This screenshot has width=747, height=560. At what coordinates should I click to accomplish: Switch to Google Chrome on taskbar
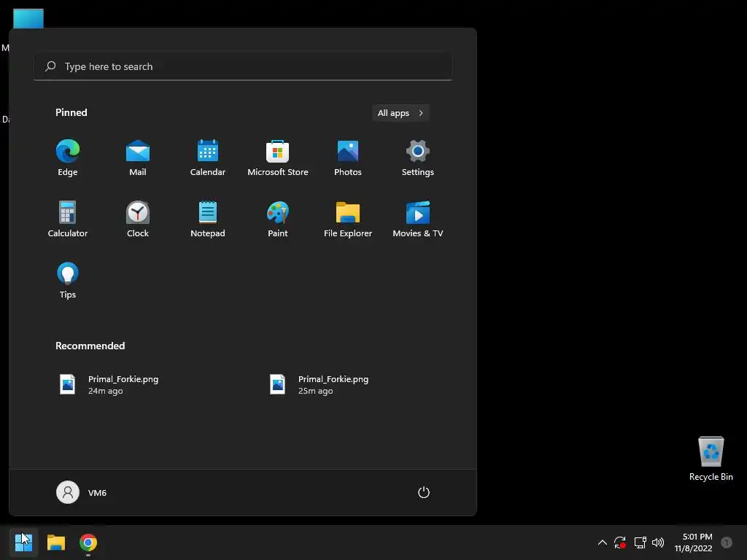tap(88, 542)
